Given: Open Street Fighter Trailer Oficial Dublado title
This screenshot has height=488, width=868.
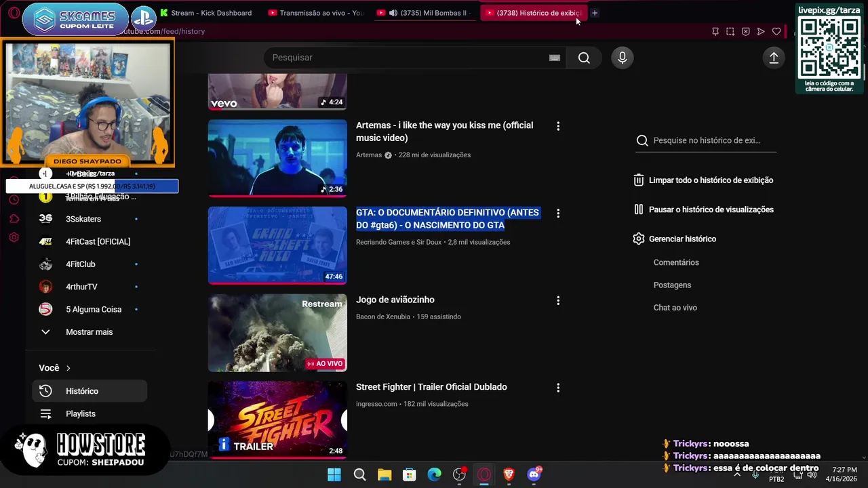Looking at the screenshot, I should click(x=431, y=387).
